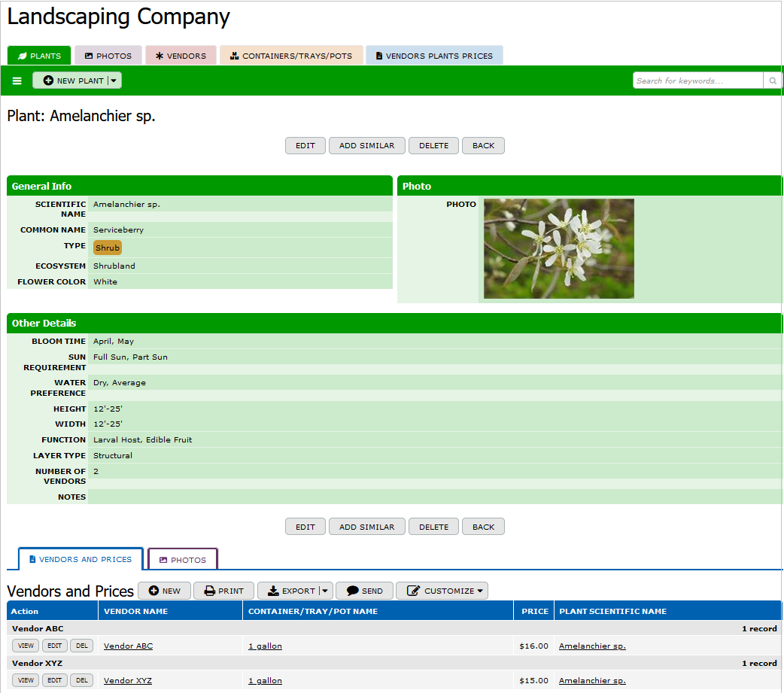Click the search magnifier icon
This screenshot has width=784, height=693.
coord(772,81)
